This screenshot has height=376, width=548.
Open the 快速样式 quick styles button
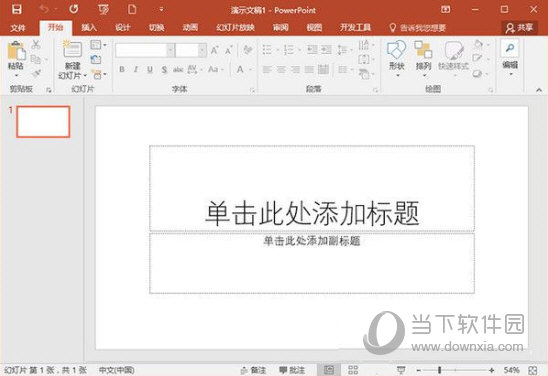tap(453, 58)
